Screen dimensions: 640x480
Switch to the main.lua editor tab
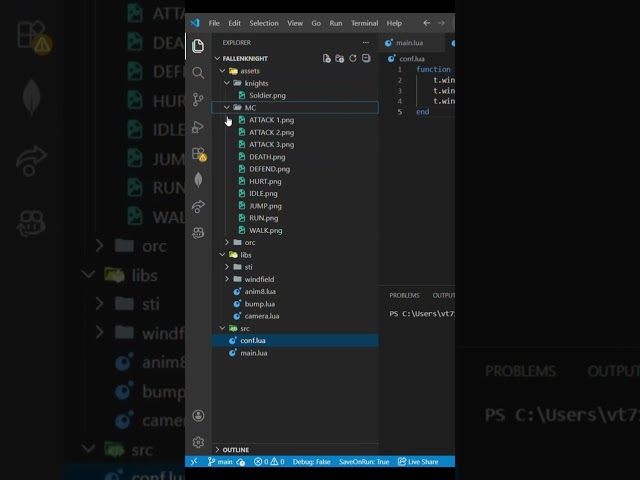[x=409, y=43]
